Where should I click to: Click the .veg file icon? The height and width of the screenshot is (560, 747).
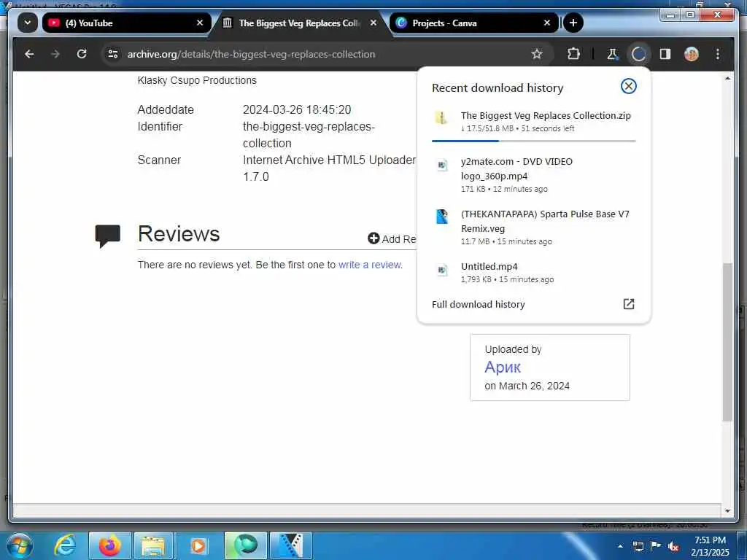(x=442, y=216)
